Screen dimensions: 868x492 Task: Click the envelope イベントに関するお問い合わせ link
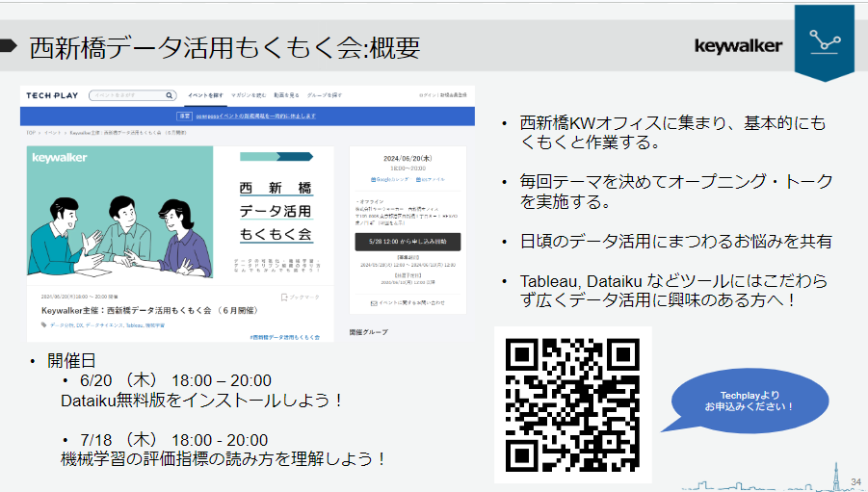coord(408,302)
